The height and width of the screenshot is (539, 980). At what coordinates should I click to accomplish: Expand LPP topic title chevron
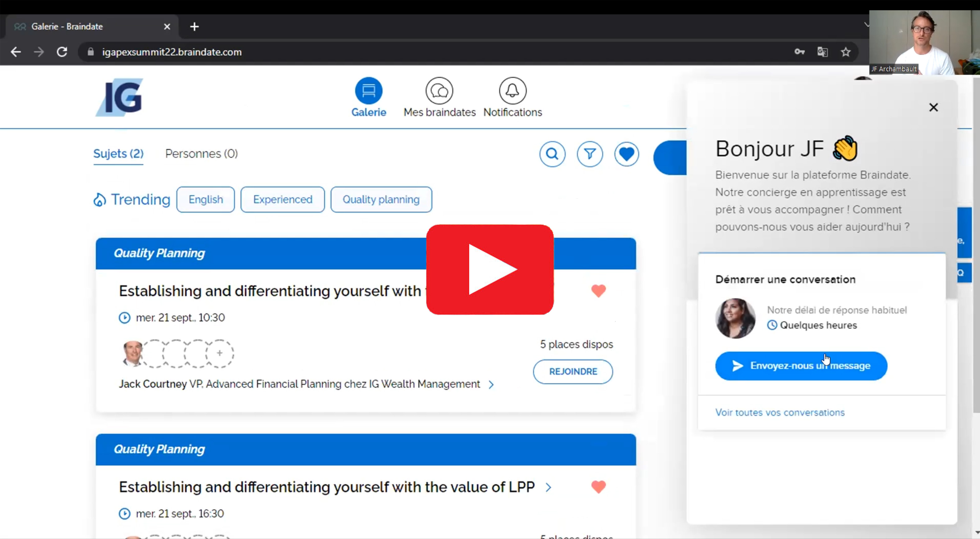pos(548,487)
